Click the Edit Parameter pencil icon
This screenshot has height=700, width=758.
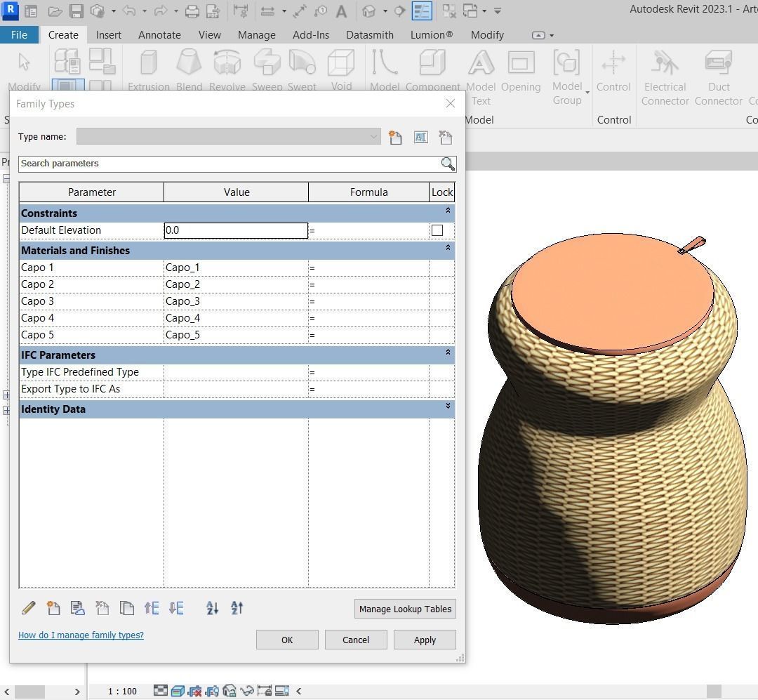(29, 607)
